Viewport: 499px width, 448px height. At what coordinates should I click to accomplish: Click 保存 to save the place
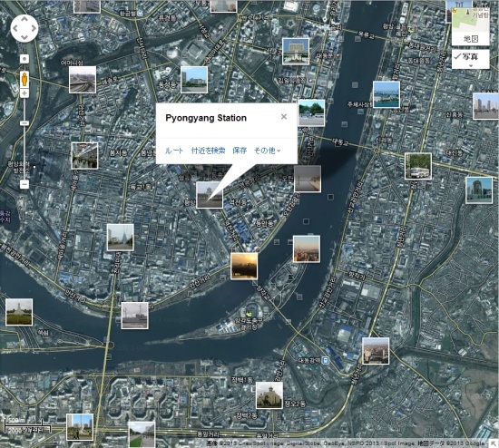pyautogui.click(x=240, y=151)
